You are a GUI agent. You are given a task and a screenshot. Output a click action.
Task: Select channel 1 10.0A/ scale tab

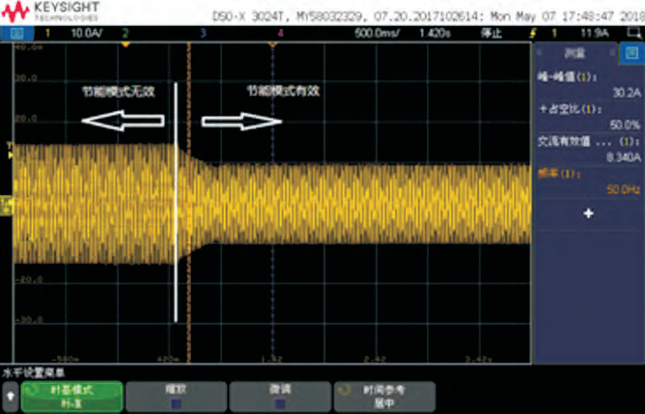coord(68,32)
